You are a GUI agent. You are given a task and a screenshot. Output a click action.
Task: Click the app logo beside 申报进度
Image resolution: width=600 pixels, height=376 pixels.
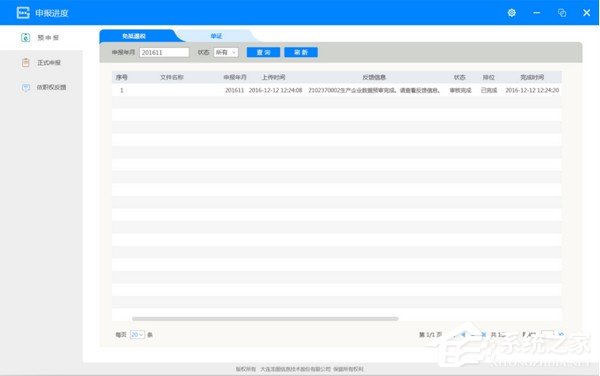[23, 13]
